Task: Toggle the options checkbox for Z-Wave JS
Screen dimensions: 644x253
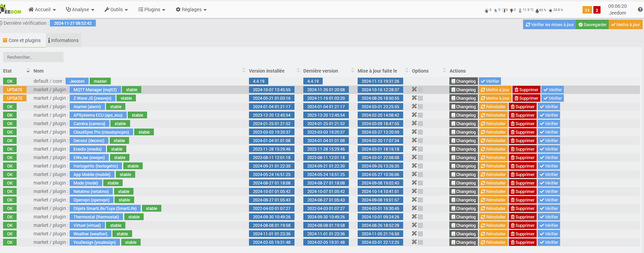Action: [421, 98]
